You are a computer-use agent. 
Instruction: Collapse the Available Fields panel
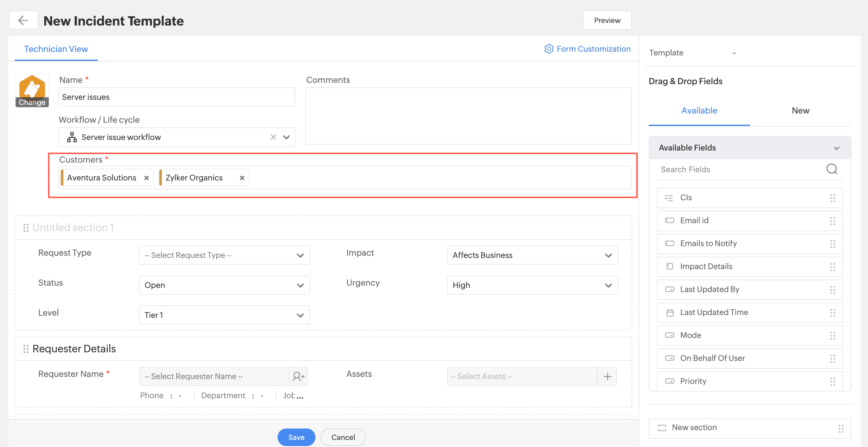click(x=836, y=148)
